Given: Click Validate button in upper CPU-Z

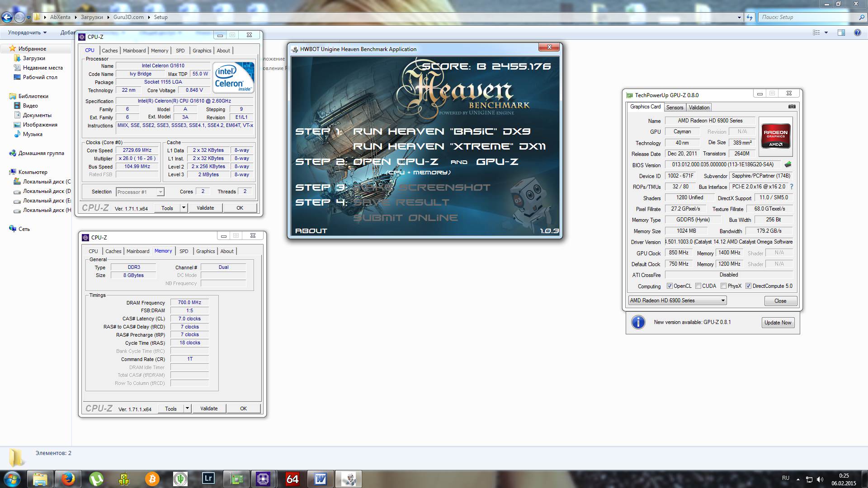Looking at the screenshot, I should click(x=205, y=208).
